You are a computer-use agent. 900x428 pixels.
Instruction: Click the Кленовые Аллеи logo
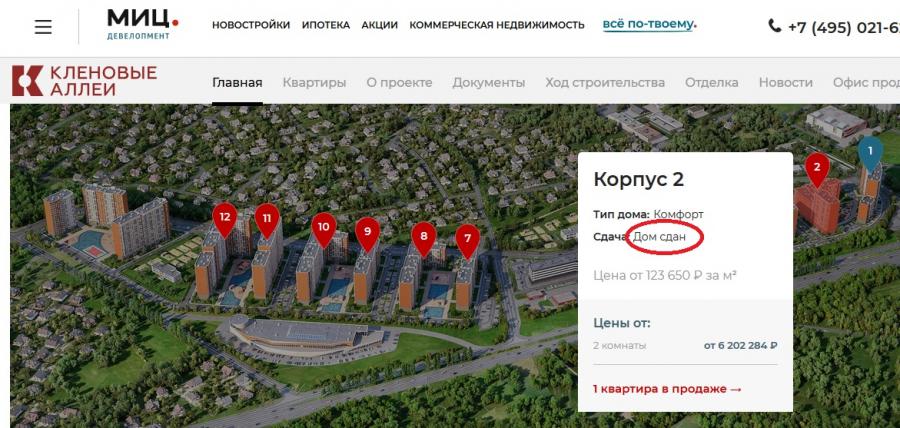coord(84,81)
